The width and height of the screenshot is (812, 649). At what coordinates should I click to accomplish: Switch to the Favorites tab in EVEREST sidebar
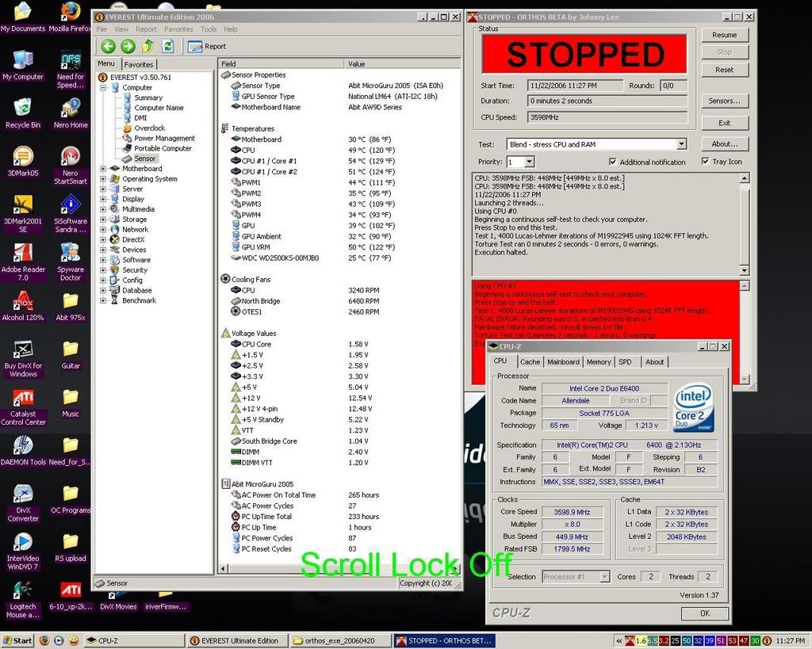tap(139, 64)
